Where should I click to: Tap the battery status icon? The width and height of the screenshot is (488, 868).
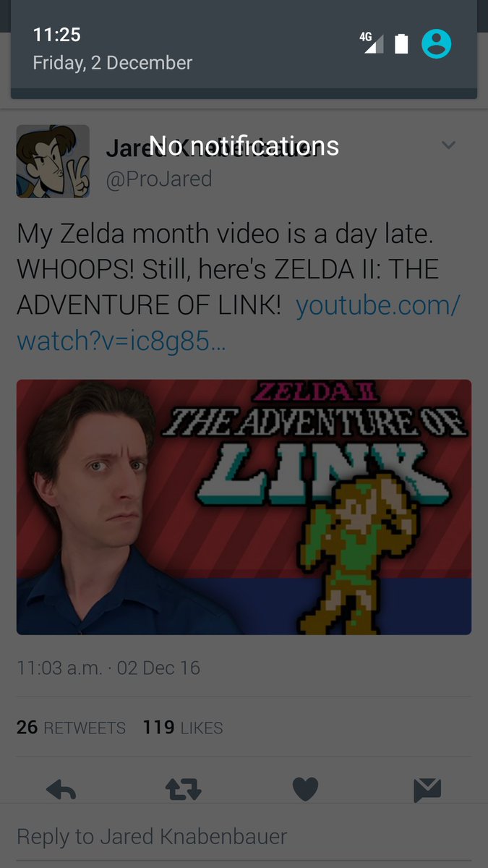pyautogui.click(x=401, y=43)
